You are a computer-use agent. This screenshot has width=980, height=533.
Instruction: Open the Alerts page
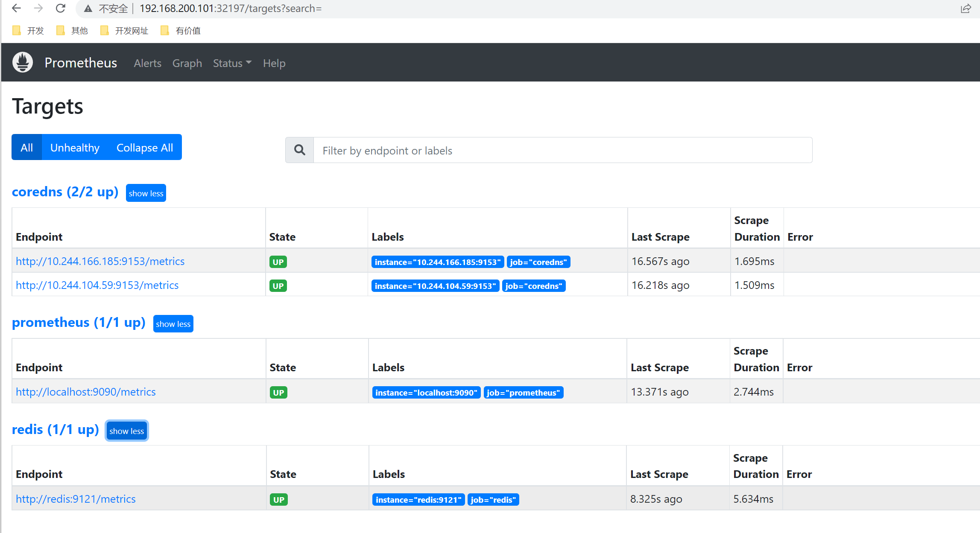tap(148, 63)
